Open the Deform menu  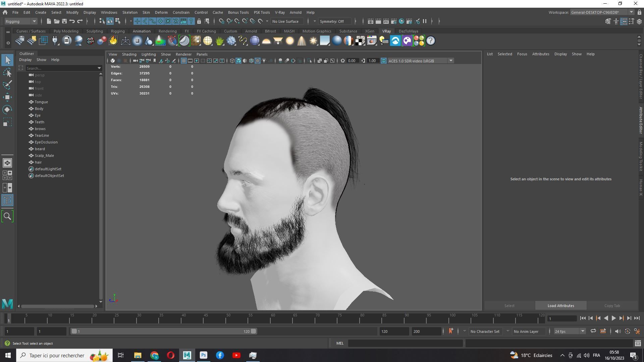161,12
